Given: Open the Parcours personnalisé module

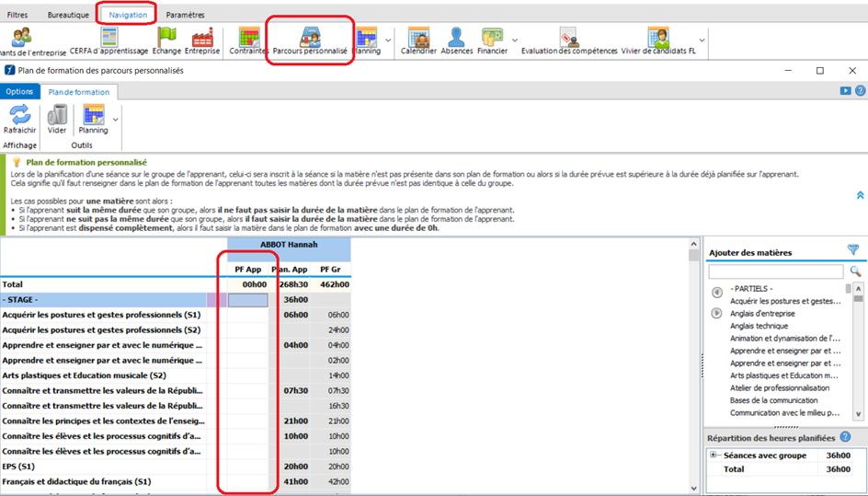Looking at the screenshot, I should point(309,40).
